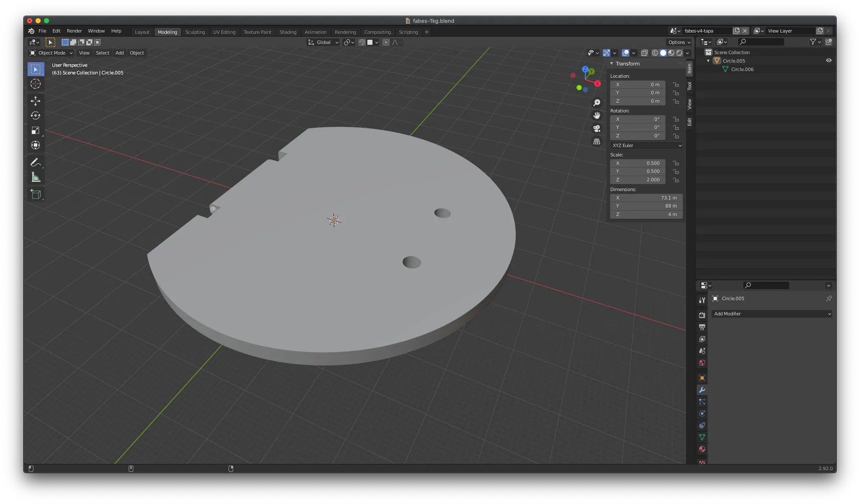Toggle camera view icon in viewport

(597, 129)
